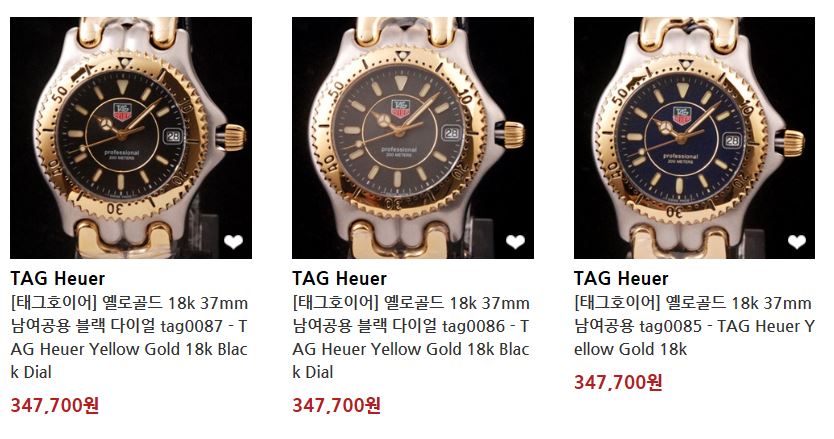Toggle wishlist heart on tag0085 watch
Image resolution: width=834 pixels, height=439 pixels.
[x=796, y=242]
